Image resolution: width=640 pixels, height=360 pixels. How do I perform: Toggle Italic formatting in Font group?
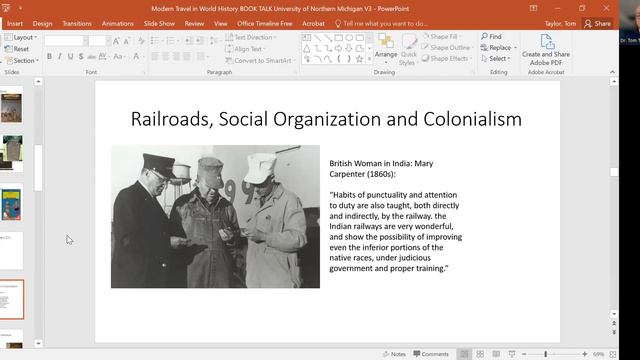tap(60, 56)
